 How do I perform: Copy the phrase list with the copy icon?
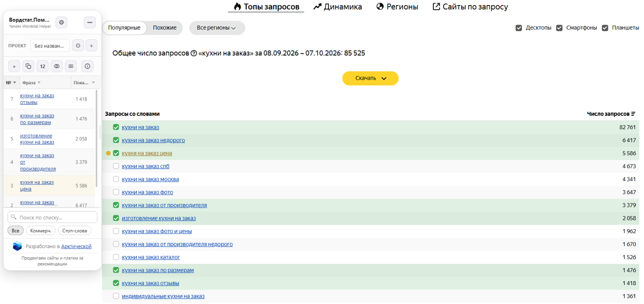28,66
